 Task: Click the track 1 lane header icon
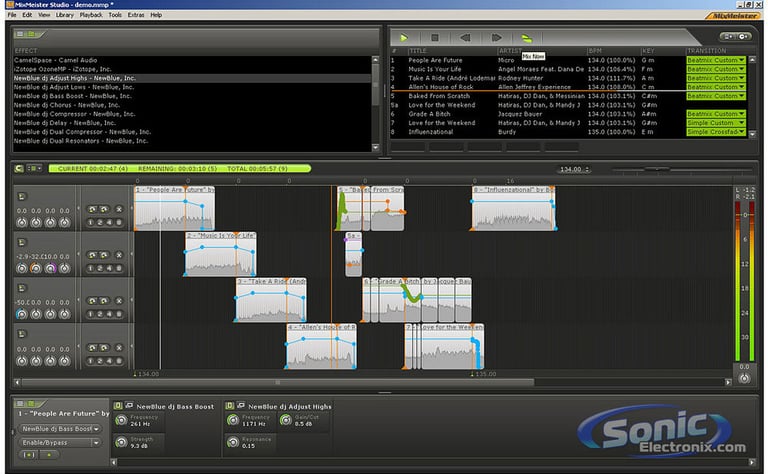pos(22,196)
